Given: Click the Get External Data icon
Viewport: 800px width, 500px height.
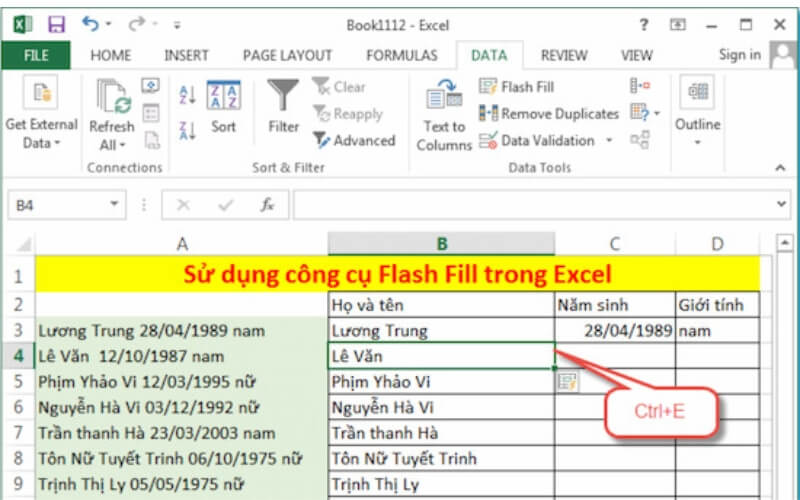Looking at the screenshot, I should click(40, 92).
